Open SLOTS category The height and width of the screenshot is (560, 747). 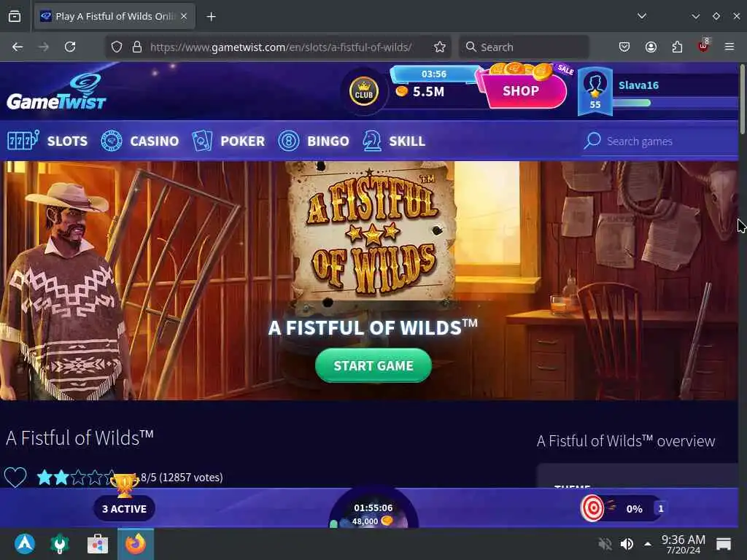pyautogui.click(x=67, y=141)
